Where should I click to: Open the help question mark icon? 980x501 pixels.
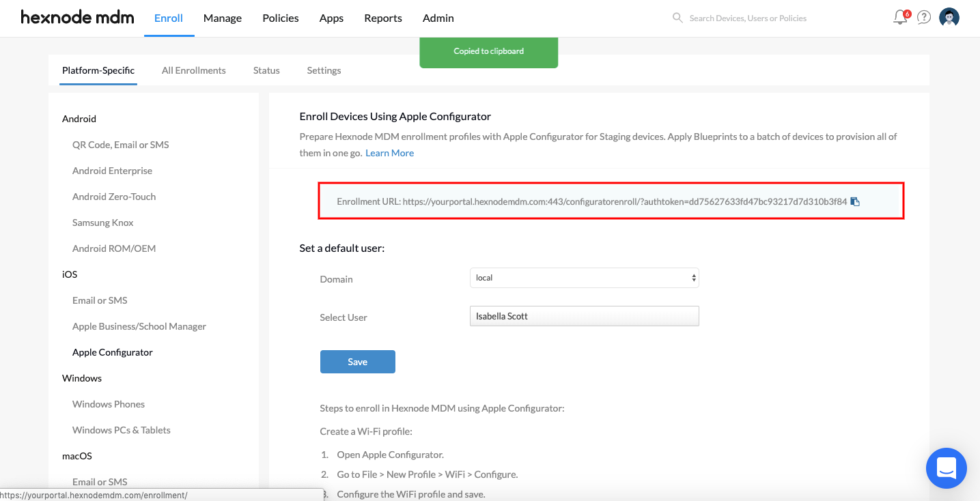[x=924, y=18]
